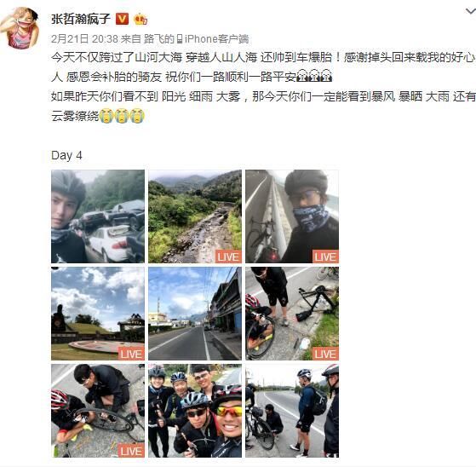Click the small phone icon beside iPhone客户端

pyautogui.click(x=180, y=39)
